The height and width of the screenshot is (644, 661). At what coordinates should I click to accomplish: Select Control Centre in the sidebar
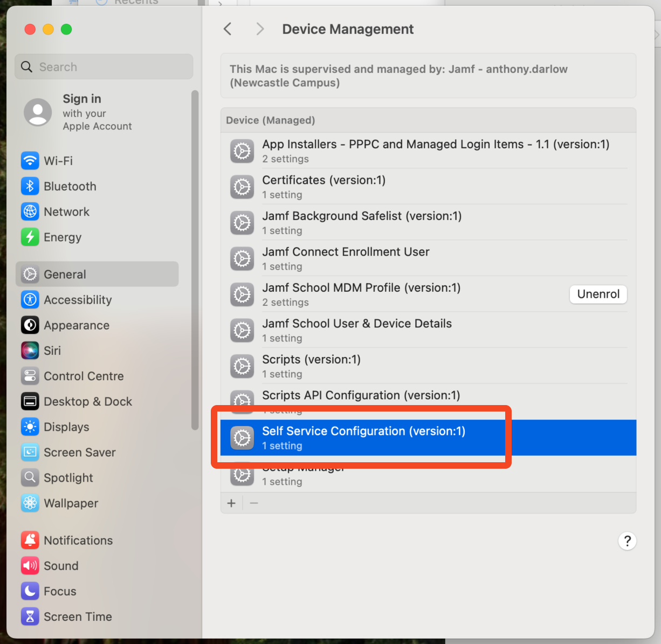84,376
